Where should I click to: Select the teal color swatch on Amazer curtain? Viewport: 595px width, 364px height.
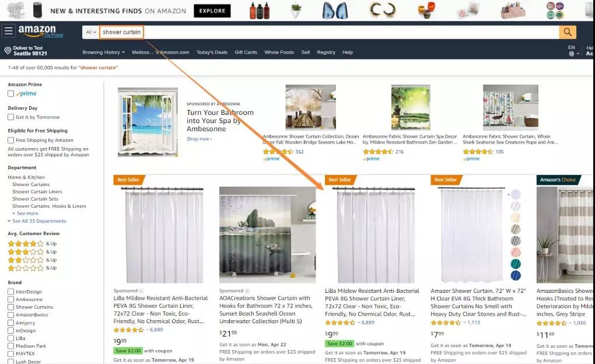pyautogui.click(x=515, y=264)
